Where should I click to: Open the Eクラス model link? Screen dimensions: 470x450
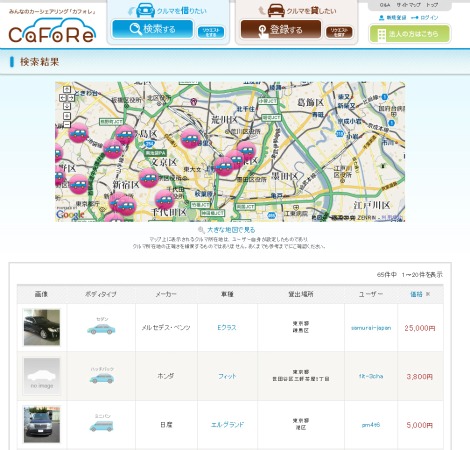(227, 327)
